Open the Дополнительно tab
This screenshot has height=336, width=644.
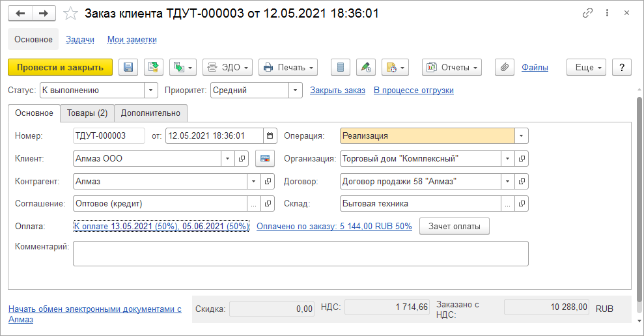[x=151, y=113]
